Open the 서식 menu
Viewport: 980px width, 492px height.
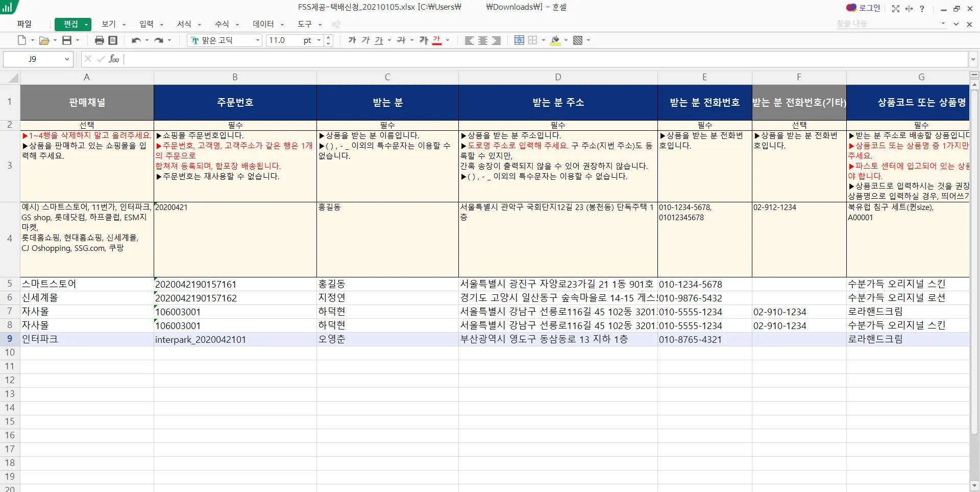(x=184, y=24)
